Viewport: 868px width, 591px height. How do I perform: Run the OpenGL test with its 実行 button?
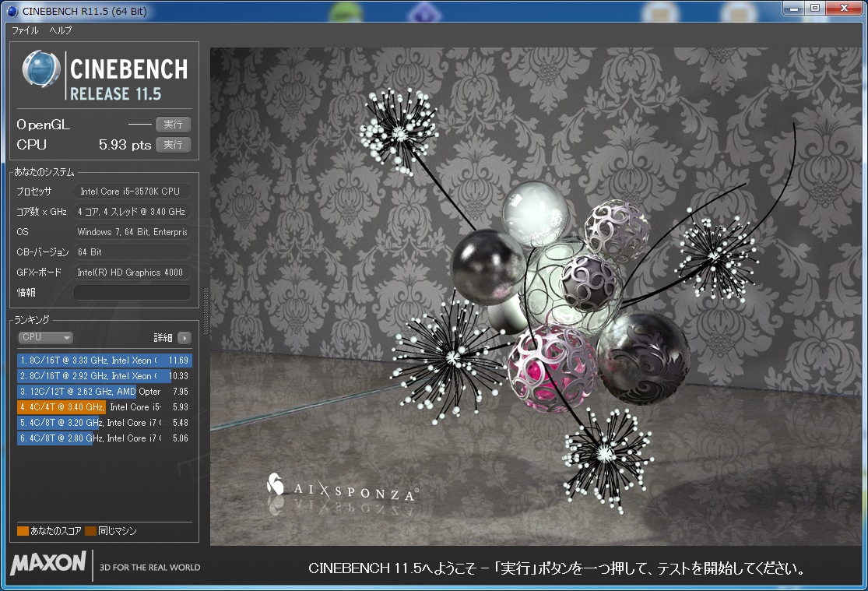pyautogui.click(x=174, y=125)
